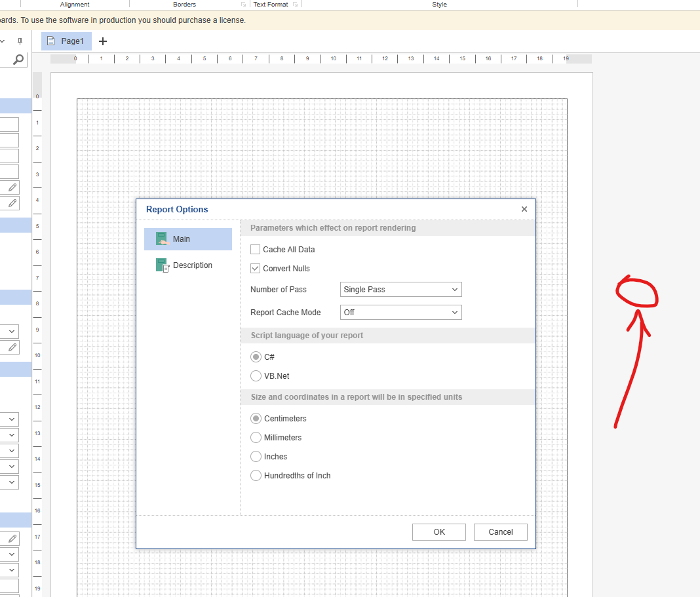This screenshot has width=700, height=597.
Task: Open the Text Format group dialog launcher
Action: point(296,5)
